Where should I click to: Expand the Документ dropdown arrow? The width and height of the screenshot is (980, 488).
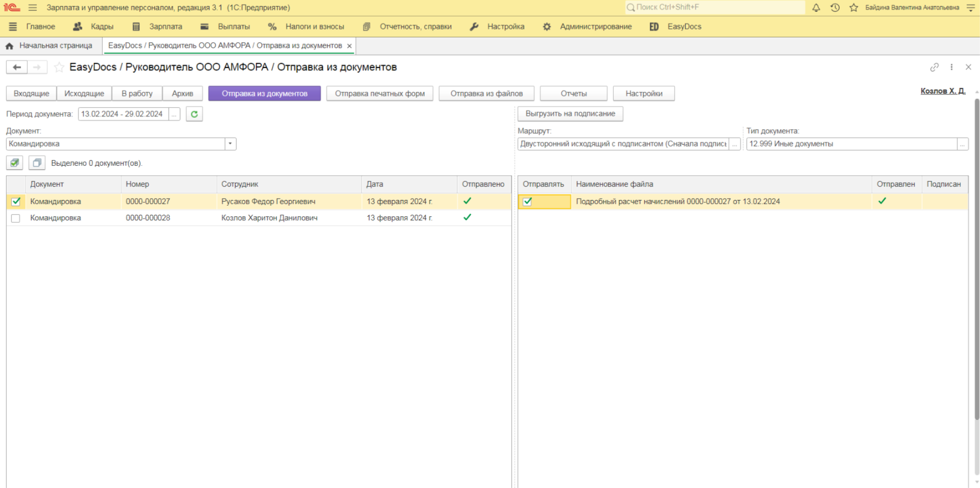pyautogui.click(x=230, y=144)
